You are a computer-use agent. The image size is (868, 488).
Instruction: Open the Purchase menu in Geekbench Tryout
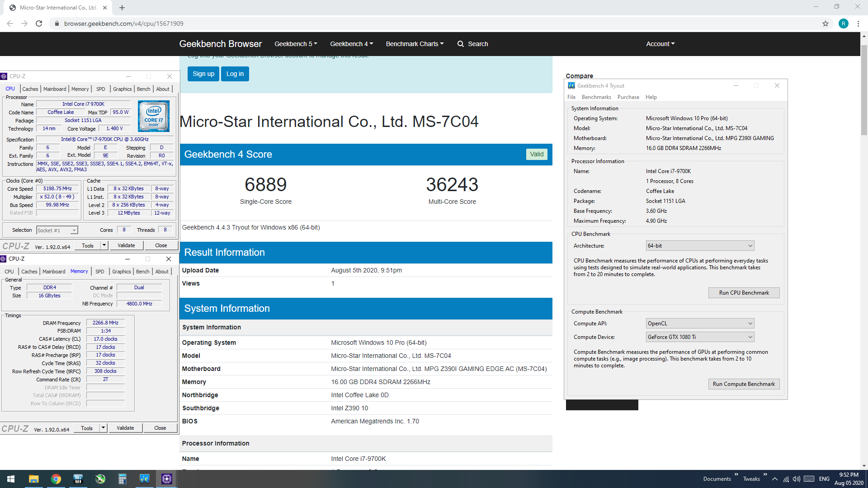(x=628, y=97)
